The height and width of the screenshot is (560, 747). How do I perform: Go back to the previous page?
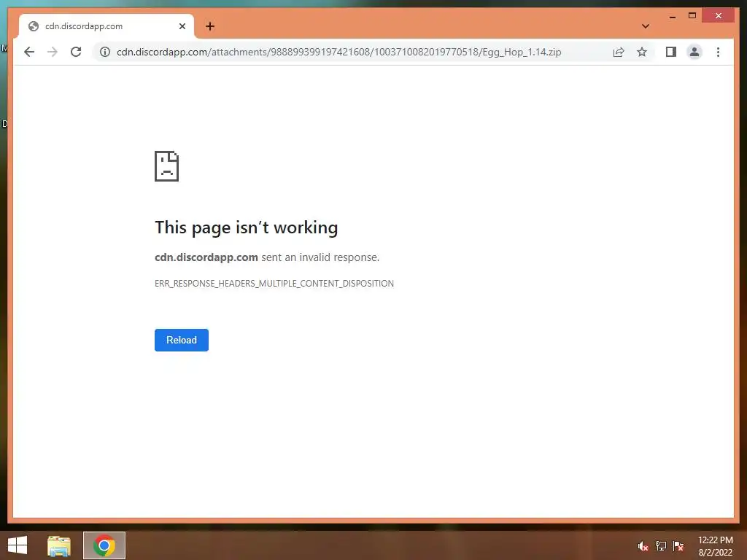pyautogui.click(x=29, y=52)
